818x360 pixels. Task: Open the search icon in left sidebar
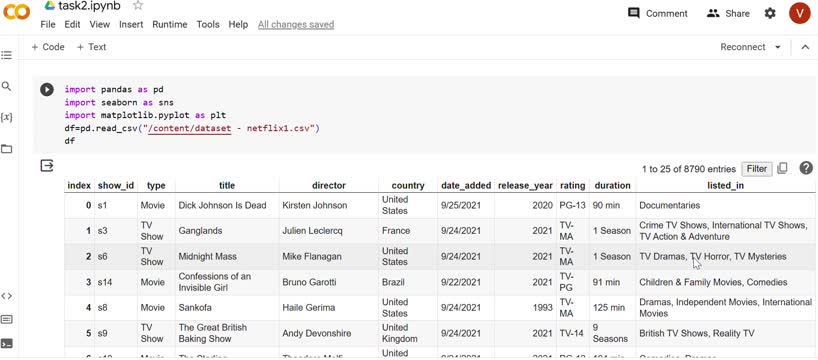pyautogui.click(x=6, y=87)
